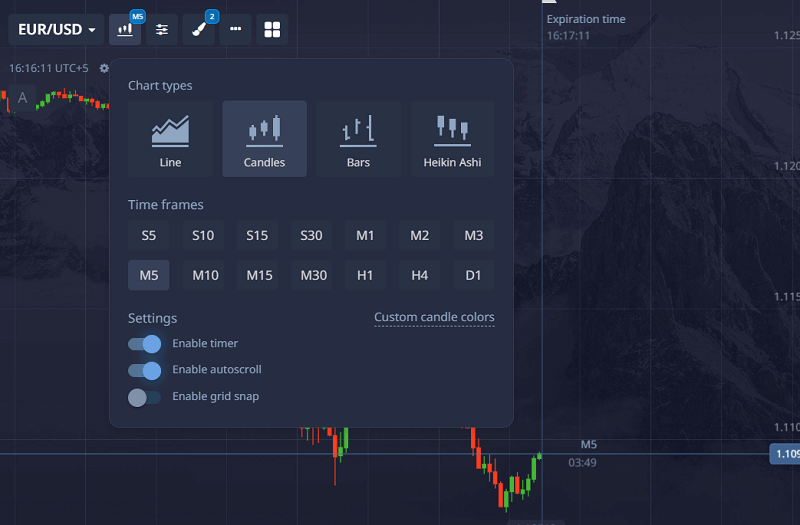
Task: Choose the H4 time frame
Action: click(419, 275)
